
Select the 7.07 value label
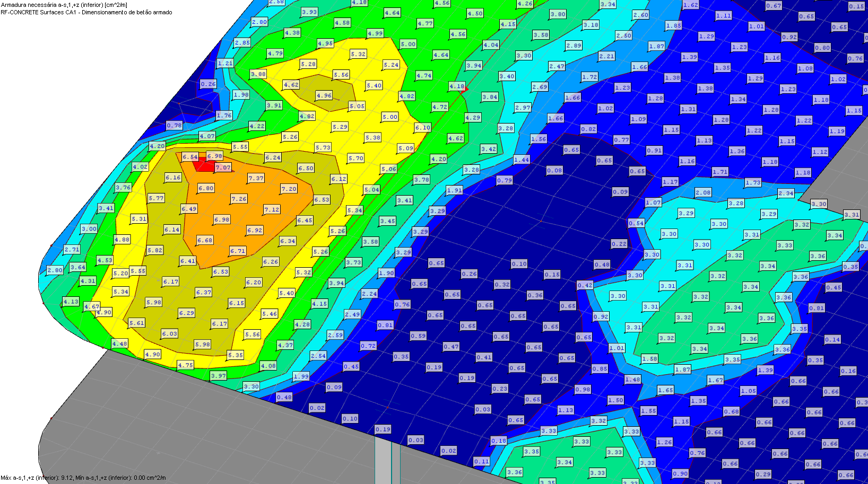point(223,168)
